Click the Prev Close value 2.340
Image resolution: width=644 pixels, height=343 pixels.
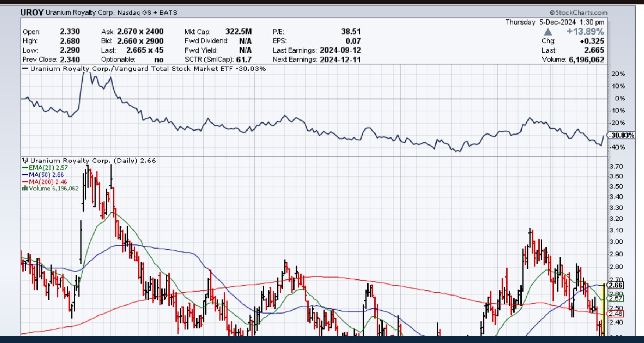[x=70, y=60]
